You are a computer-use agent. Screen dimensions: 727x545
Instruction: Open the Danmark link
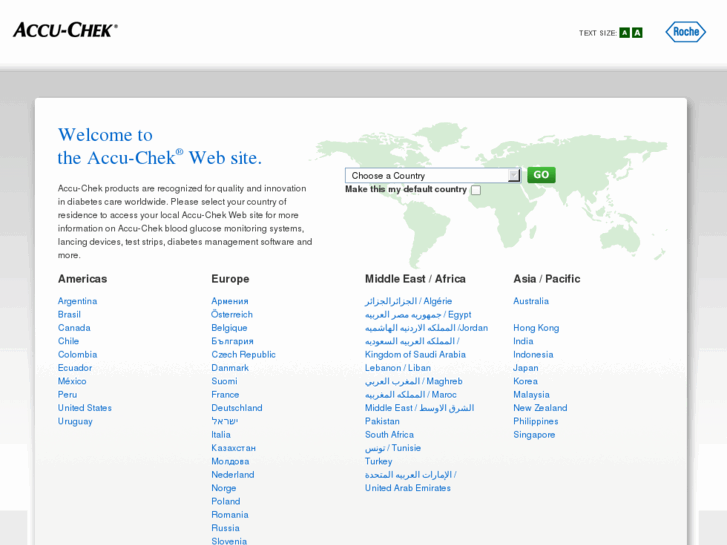pyautogui.click(x=230, y=368)
